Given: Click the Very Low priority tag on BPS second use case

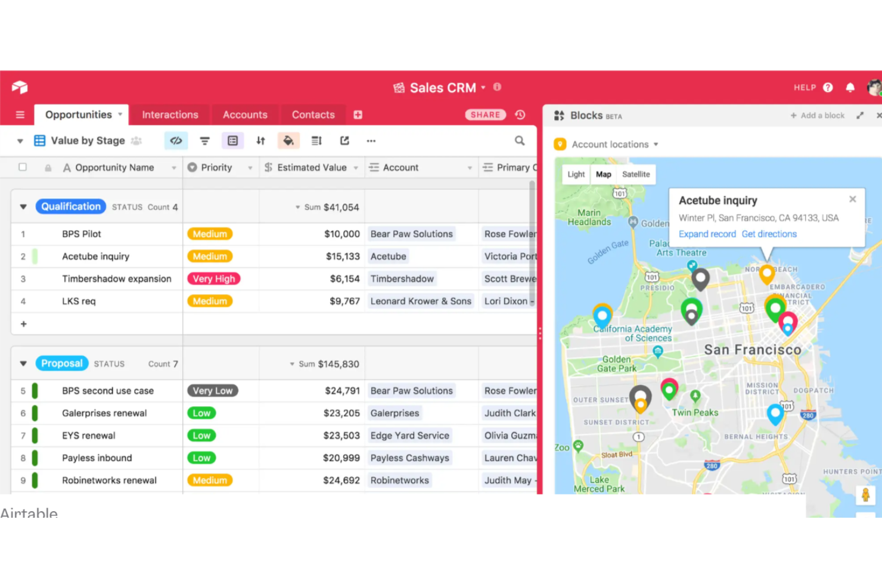Looking at the screenshot, I should (x=213, y=391).
